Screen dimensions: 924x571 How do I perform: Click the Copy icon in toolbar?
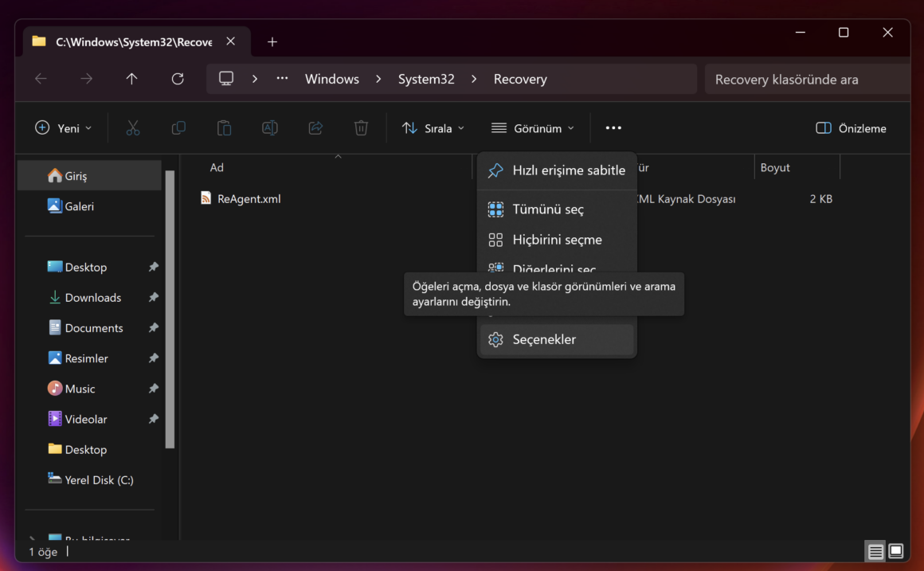[178, 128]
